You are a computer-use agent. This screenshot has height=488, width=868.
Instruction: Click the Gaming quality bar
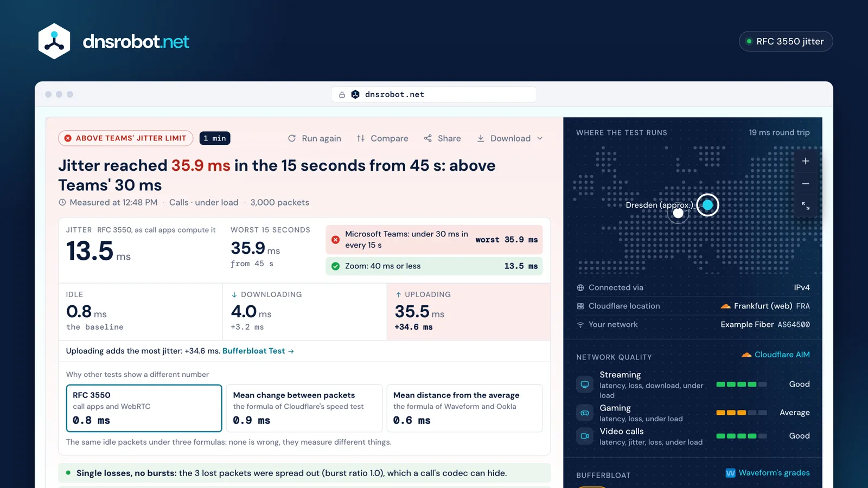coord(742,413)
